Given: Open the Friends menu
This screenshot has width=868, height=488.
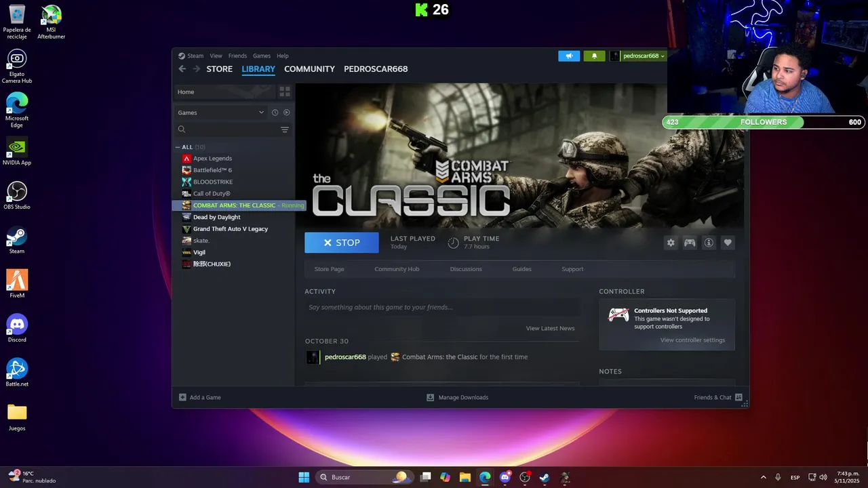Looking at the screenshot, I should coord(237,56).
